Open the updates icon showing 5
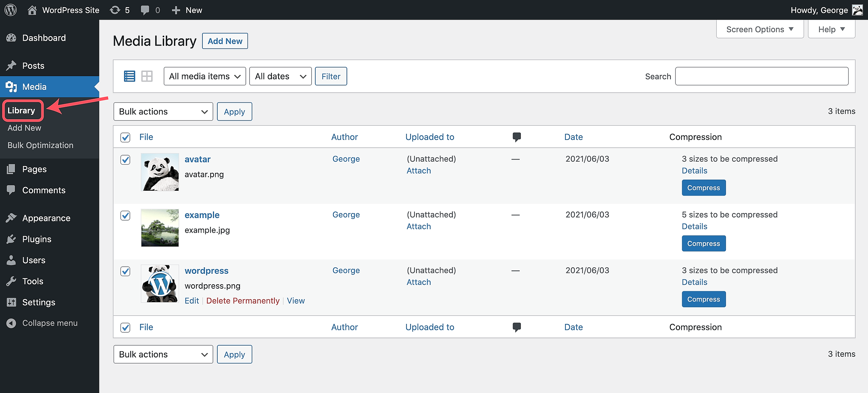Viewport: 868px width, 393px height. (120, 10)
